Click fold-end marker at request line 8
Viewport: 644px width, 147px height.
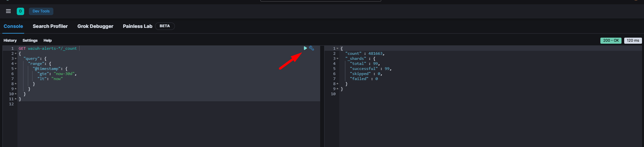coord(15,84)
